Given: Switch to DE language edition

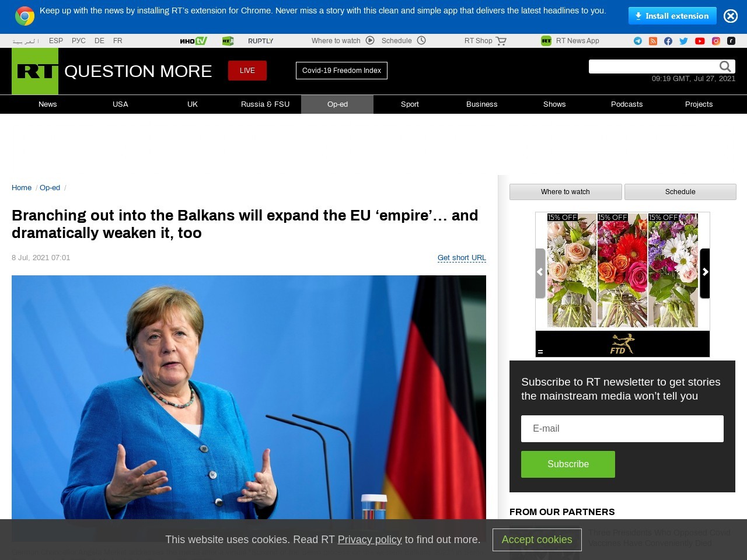Looking at the screenshot, I should pyautogui.click(x=99, y=41).
